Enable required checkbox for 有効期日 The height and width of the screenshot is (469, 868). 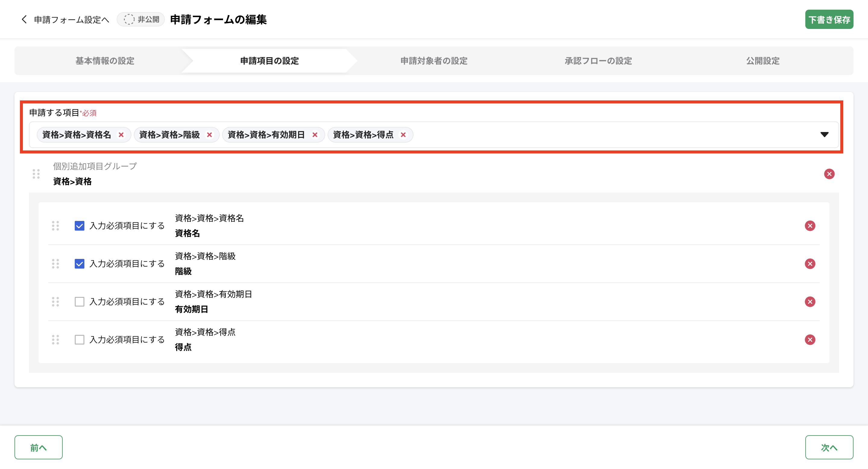(x=80, y=301)
